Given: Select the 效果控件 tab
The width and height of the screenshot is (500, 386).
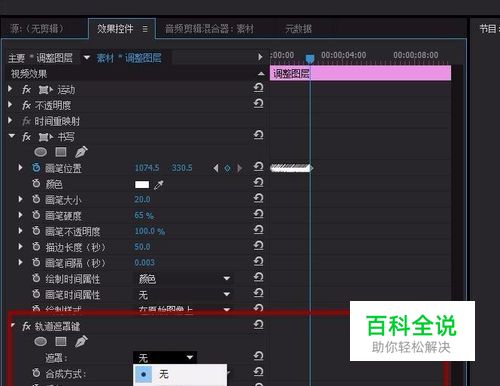Looking at the screenshot, I should [115, 29].
